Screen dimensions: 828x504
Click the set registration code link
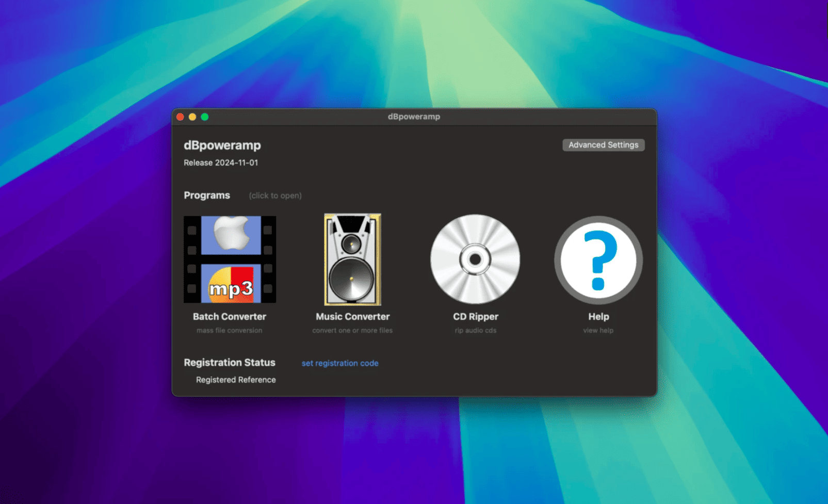pos(340,363)
